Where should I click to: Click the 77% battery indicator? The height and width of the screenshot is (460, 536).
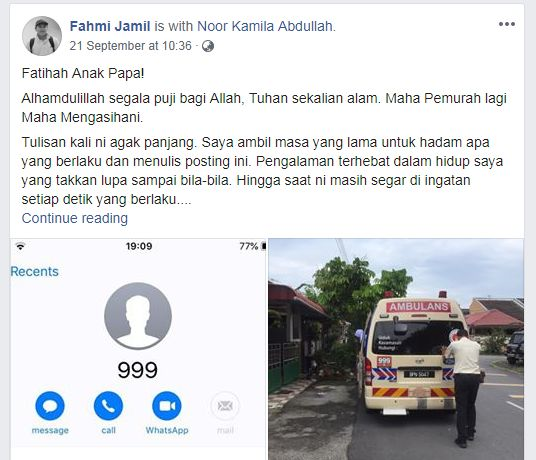[253, 246]
